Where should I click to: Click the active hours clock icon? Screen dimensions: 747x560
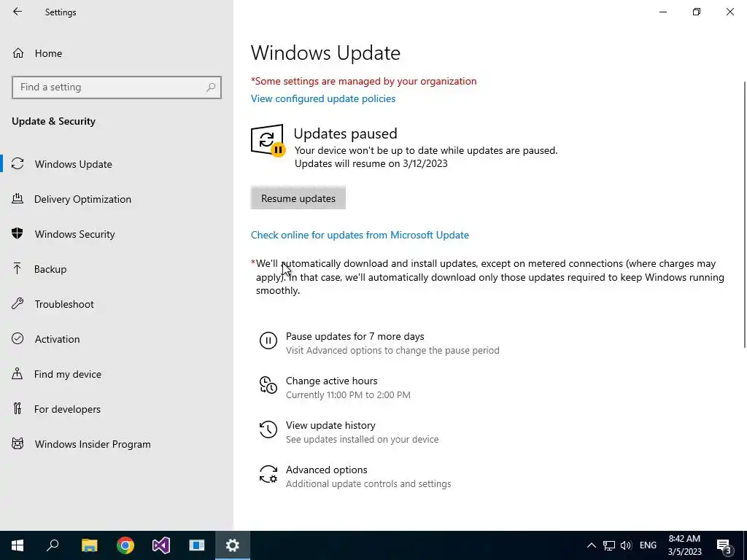tap(268, 385)
